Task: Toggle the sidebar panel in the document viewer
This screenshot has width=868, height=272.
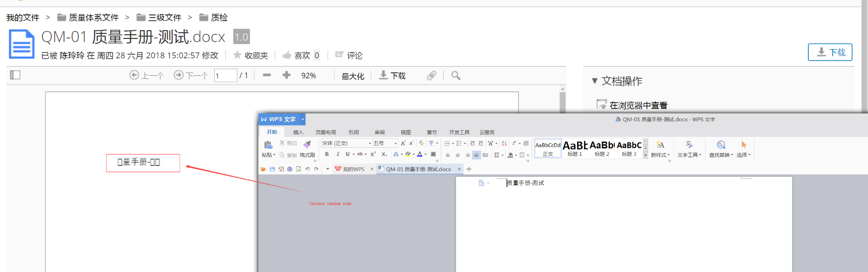Action: (15, 75)
